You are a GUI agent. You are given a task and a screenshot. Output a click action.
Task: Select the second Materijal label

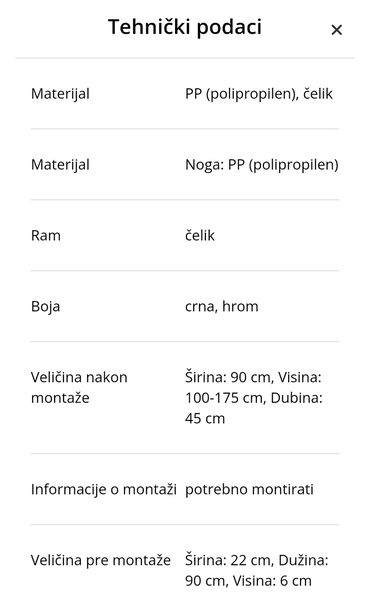pyautogui.click(x=60, y=165)
